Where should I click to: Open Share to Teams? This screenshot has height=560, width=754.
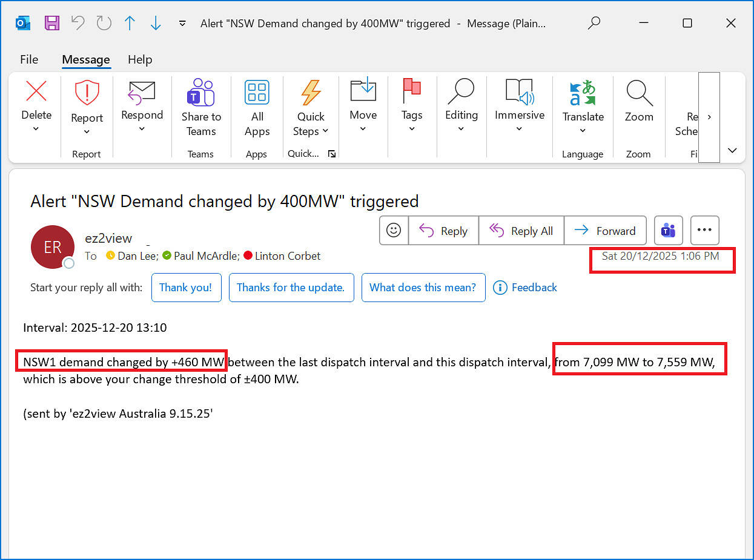(x=201, y=108)
